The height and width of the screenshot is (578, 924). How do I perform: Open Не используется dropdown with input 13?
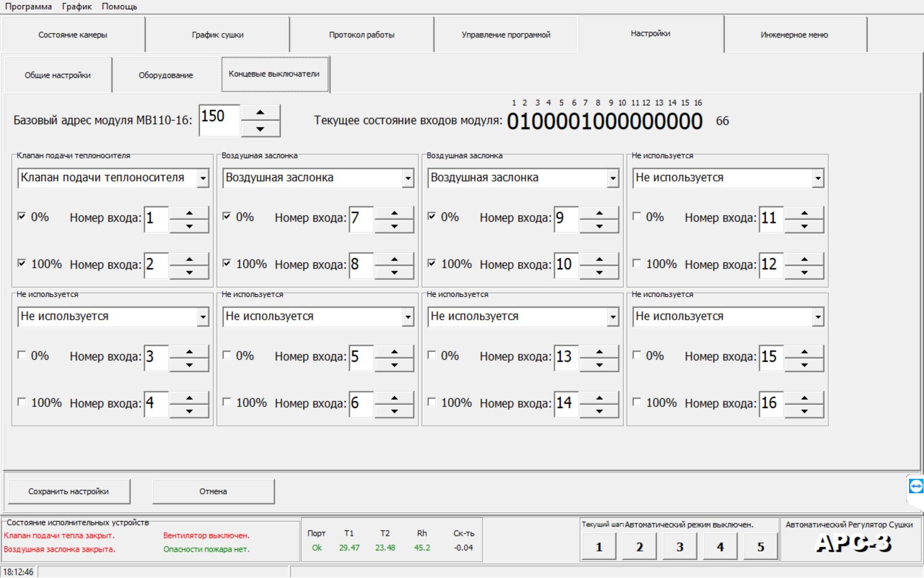click(613, 317)
